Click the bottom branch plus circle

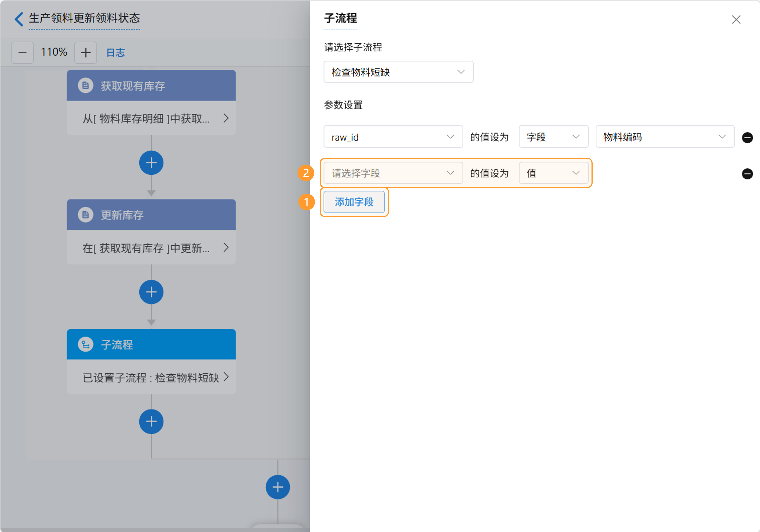coord(278,487)
